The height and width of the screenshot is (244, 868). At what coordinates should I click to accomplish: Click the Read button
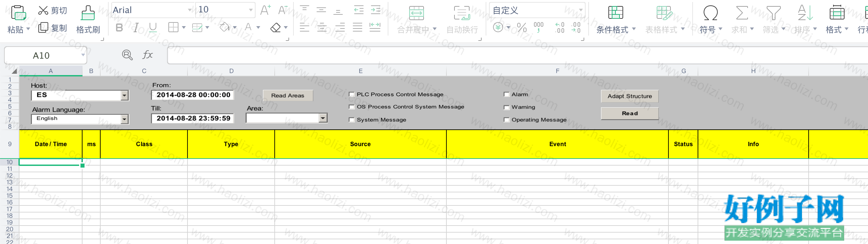coord(630,113)
